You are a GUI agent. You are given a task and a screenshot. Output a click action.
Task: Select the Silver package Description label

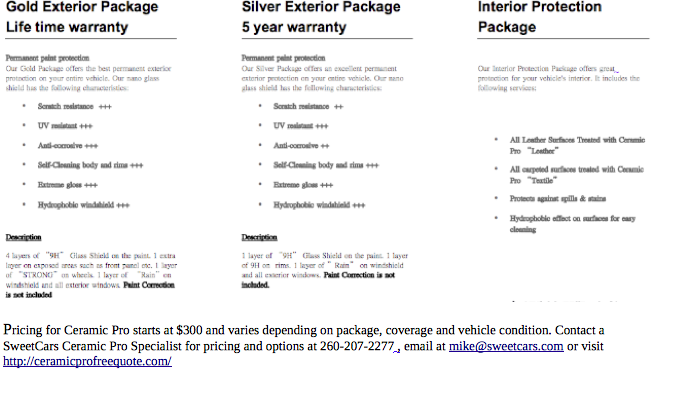click(259, 237)
